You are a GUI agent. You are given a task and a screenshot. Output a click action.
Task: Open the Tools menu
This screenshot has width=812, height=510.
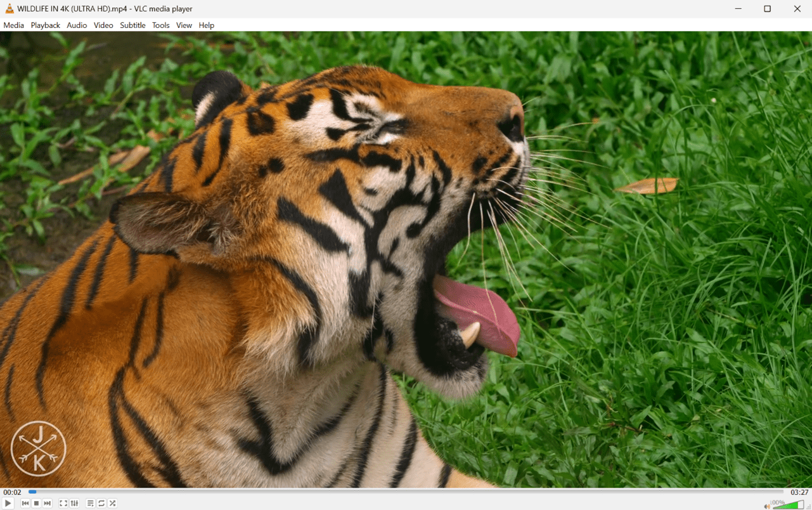pyautogui.click(x=160, y=25)
